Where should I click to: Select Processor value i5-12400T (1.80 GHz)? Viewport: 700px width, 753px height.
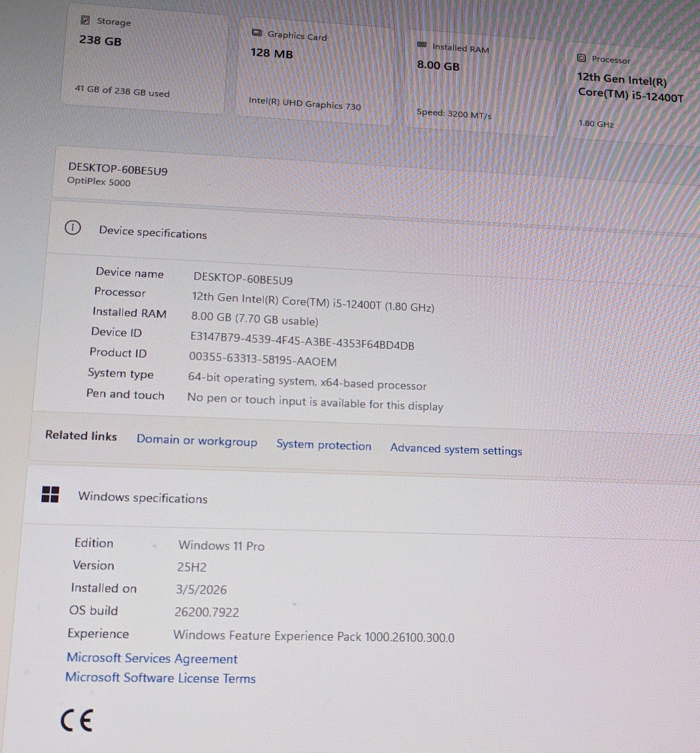tap(313, 302)
